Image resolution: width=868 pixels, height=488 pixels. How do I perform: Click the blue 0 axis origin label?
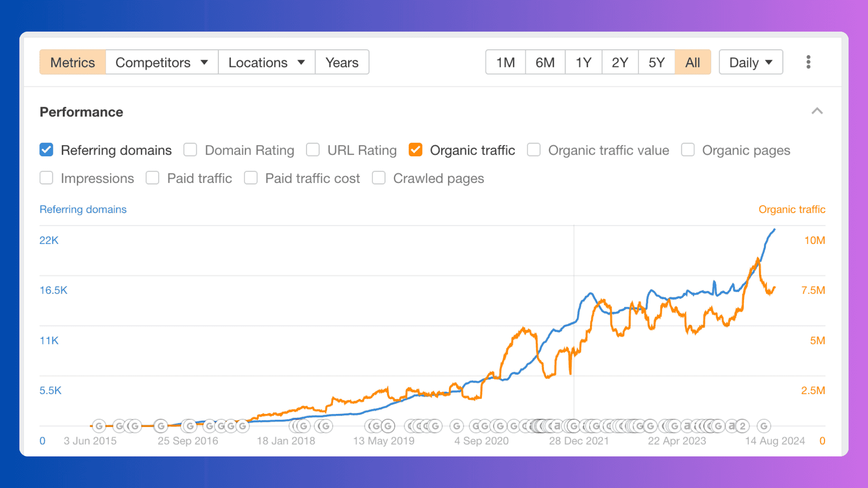(42, 441)
